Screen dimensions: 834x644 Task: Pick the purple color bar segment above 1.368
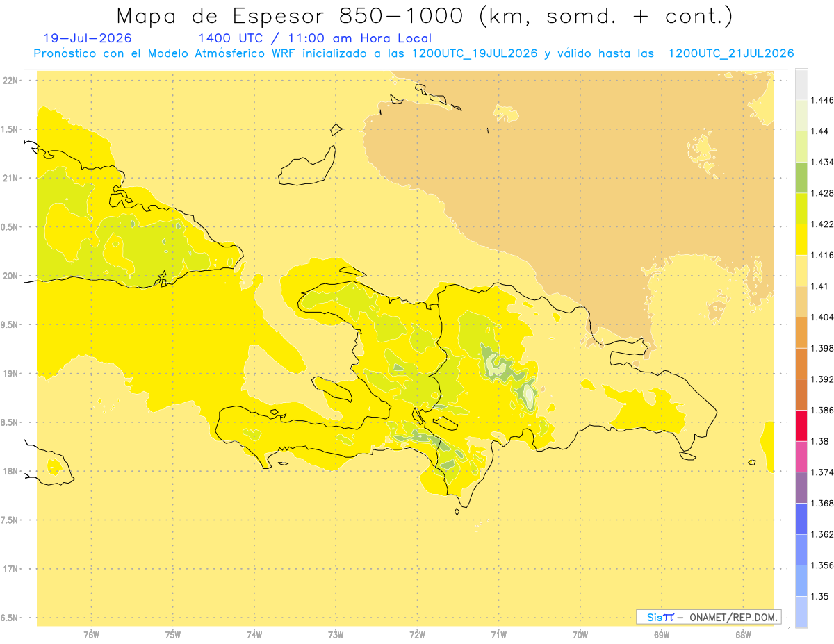(x=801, y=487)
